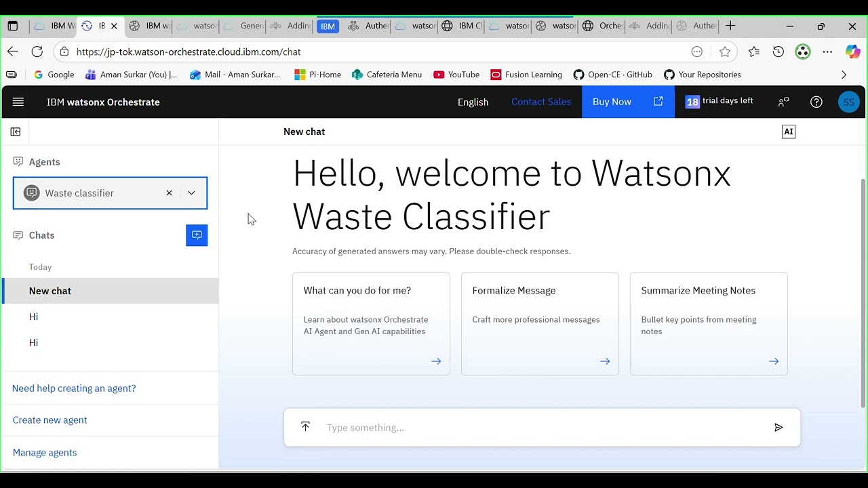Open the Tab actions menu icon

tap(12, 26)
